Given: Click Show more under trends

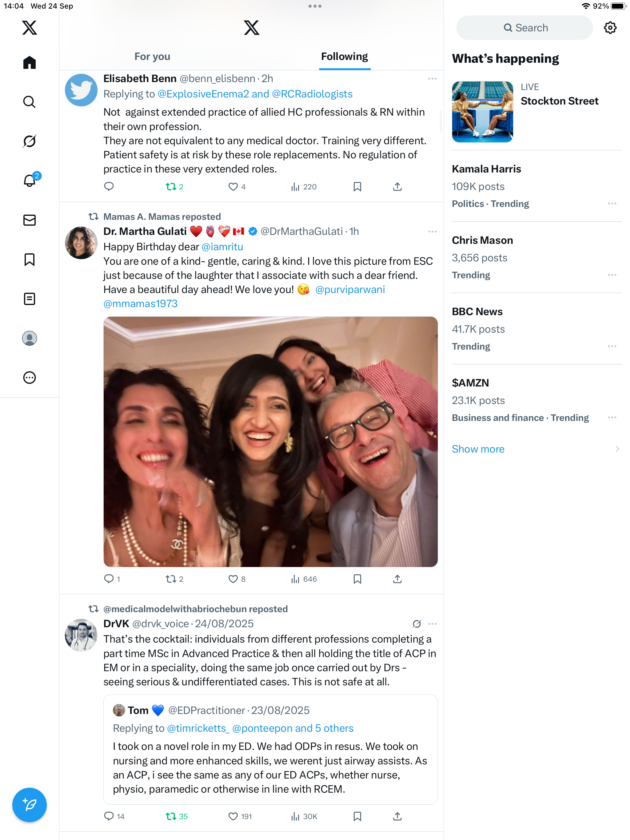Looking at the screenshot, I should (x=478, y=449).
